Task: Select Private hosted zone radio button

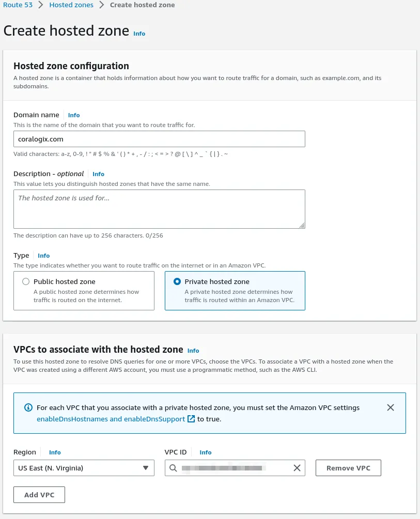Action: pos(177,282)
